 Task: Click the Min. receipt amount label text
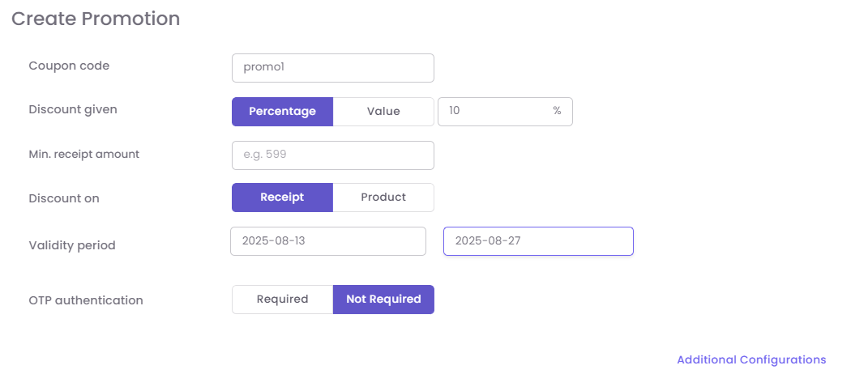tap(84, 154)
